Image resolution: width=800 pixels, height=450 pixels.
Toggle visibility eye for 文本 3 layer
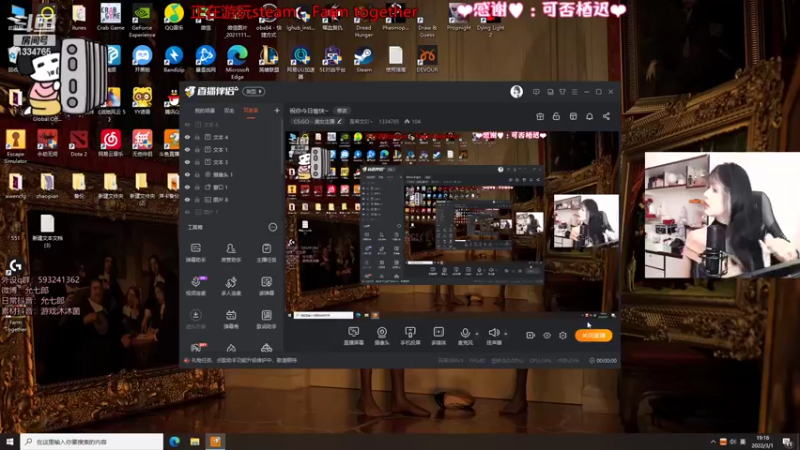coord(187,162)
